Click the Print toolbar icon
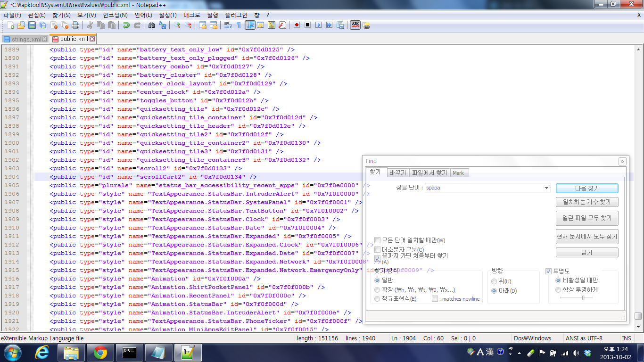Viewport: 644px width, 362px height. click(75, 25)
